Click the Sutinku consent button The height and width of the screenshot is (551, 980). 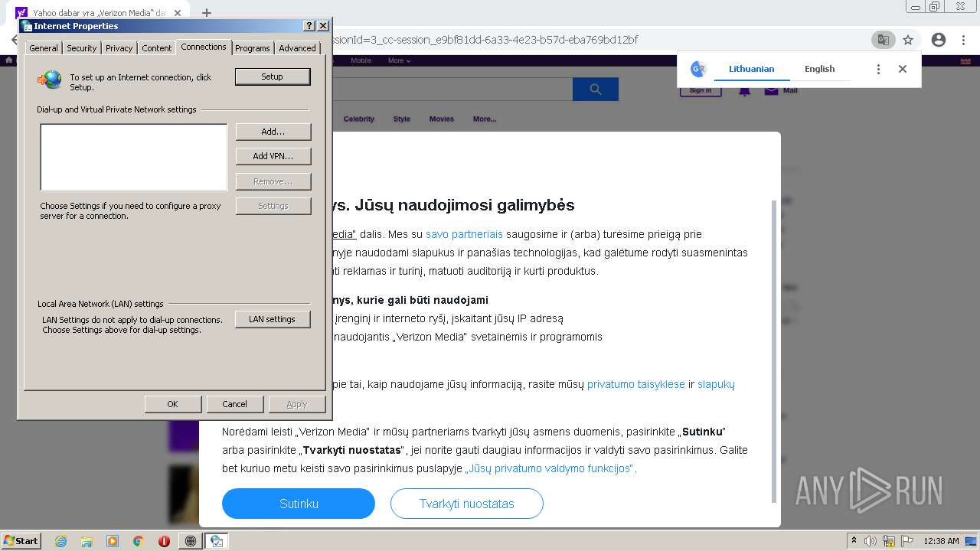(299, 504)
